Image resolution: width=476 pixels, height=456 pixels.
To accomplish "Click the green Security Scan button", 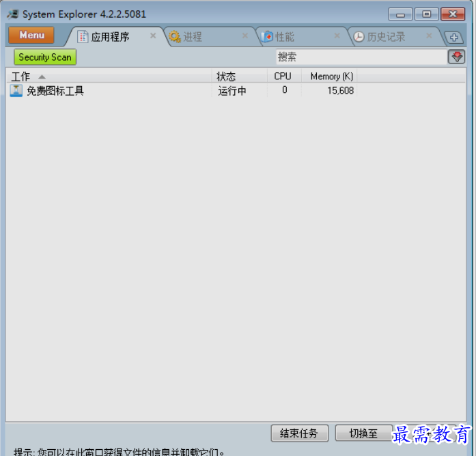I will [x=45, y=57].
